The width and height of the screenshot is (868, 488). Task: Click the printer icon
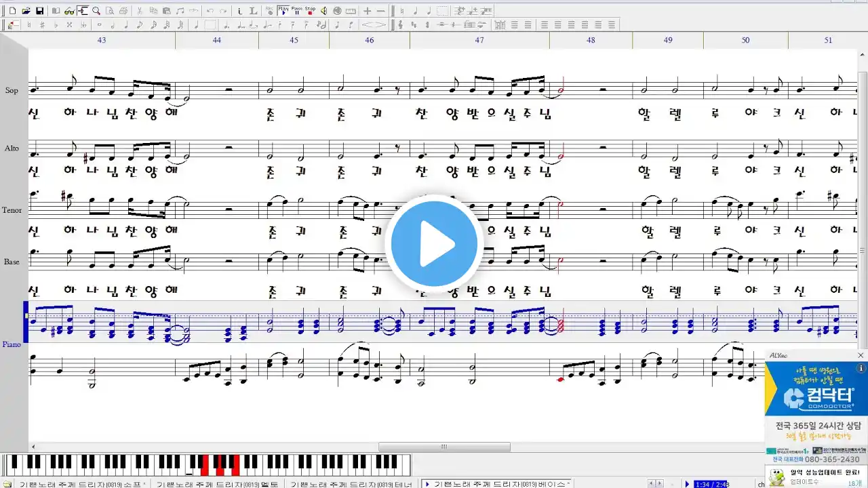coord(123,11)
